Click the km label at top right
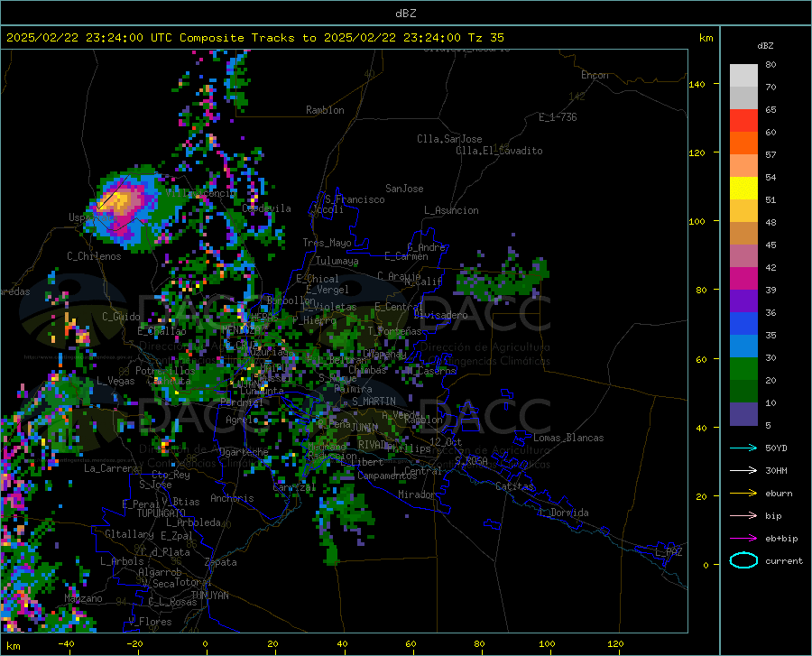 [706, 38]
